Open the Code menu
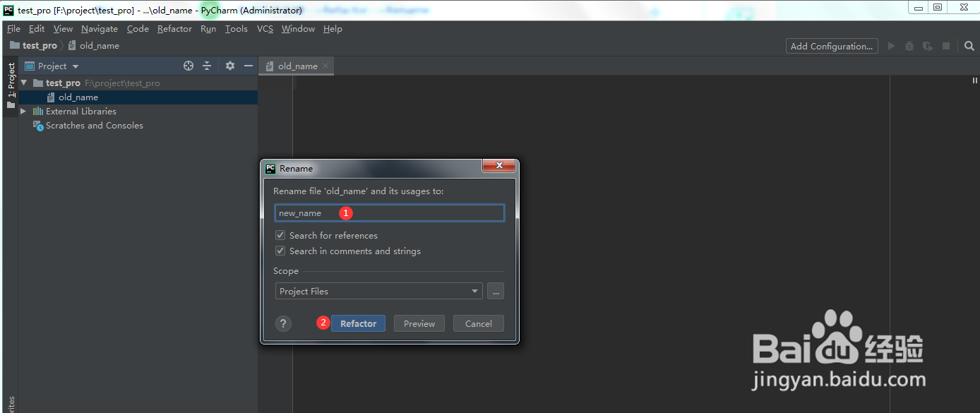The image size is (980, 413). click(x=138, y=29)
